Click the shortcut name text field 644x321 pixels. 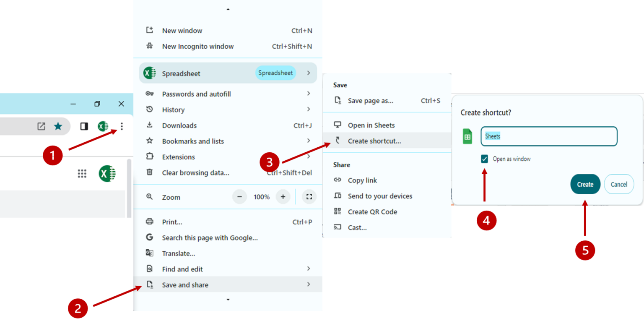coord(548,136)
